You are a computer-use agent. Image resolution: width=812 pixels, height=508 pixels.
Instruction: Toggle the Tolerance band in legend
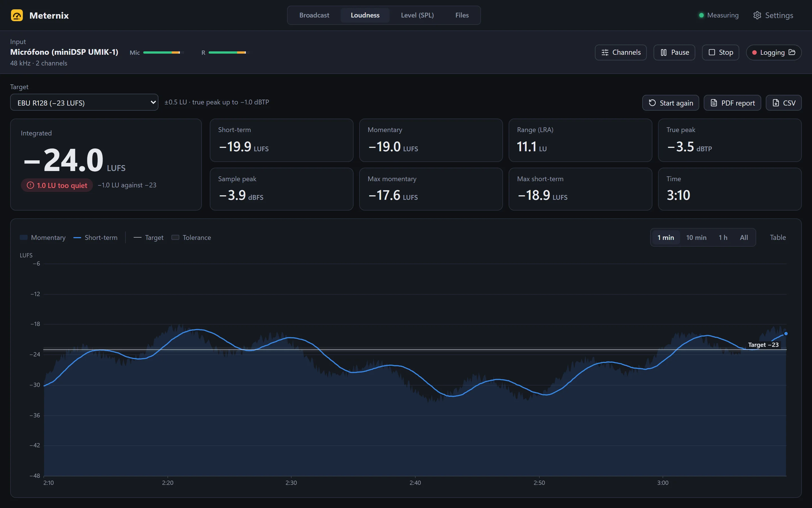pos(191,238)
